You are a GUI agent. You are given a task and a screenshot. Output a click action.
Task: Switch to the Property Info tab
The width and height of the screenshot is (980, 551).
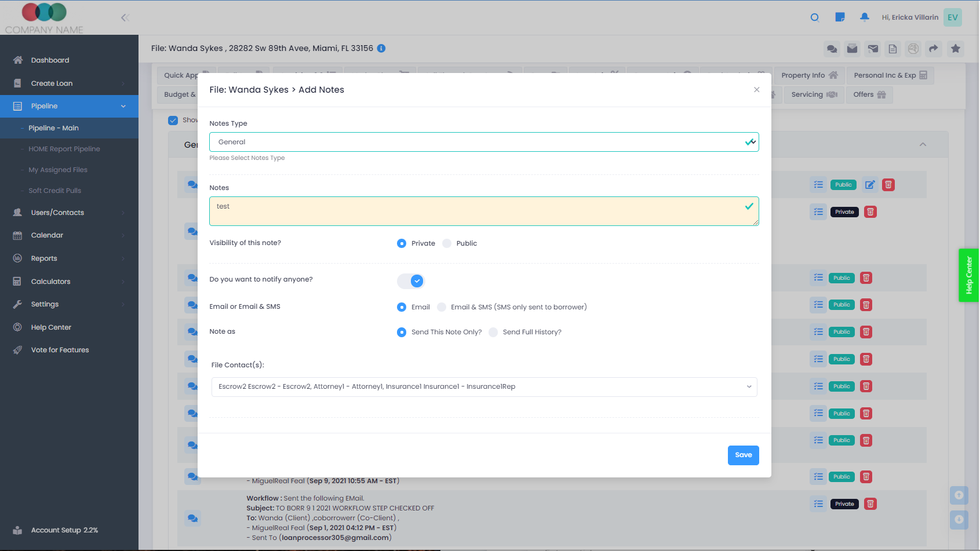coord(808,75)
